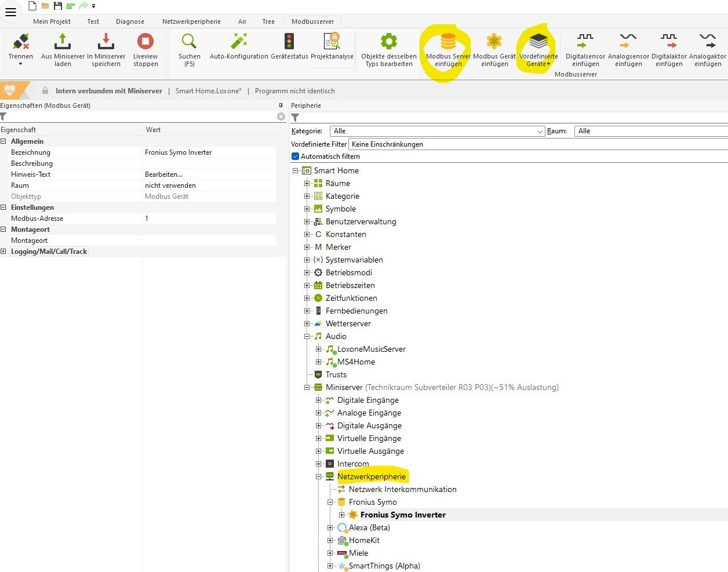Click the save disk icon in quick toolbar
728x572 pixels.
coord(57,6)
